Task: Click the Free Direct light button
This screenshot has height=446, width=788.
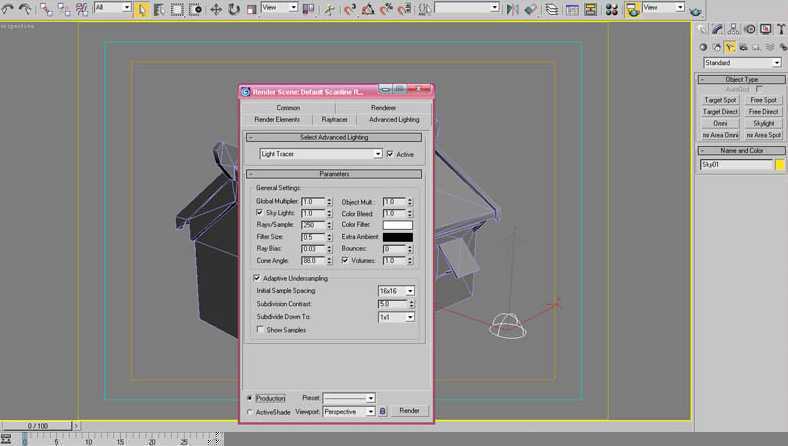Action: click(763, 112)
